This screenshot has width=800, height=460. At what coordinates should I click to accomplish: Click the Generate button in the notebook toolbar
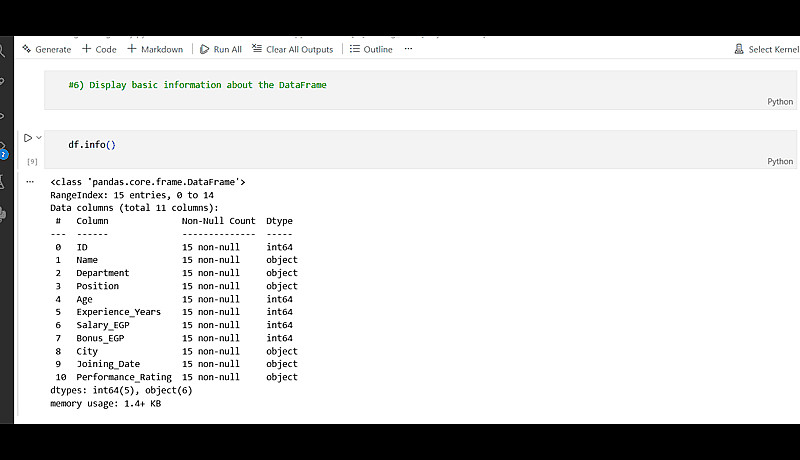[46, 49]
